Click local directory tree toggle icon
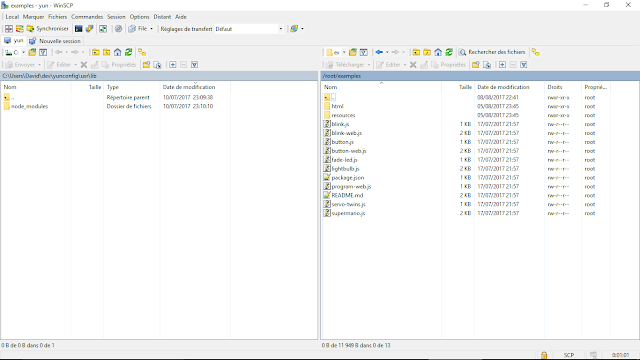Screen dimensions: 640x360 [142, 52]
